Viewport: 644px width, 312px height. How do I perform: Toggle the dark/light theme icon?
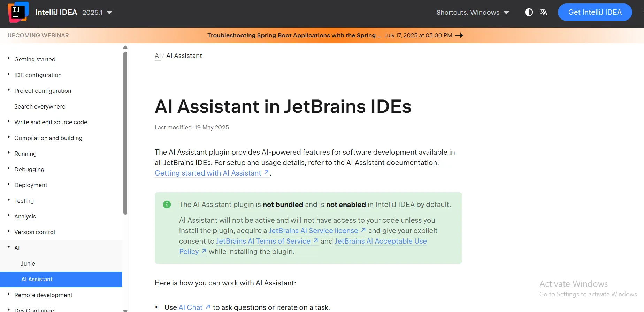click(529, 12)
